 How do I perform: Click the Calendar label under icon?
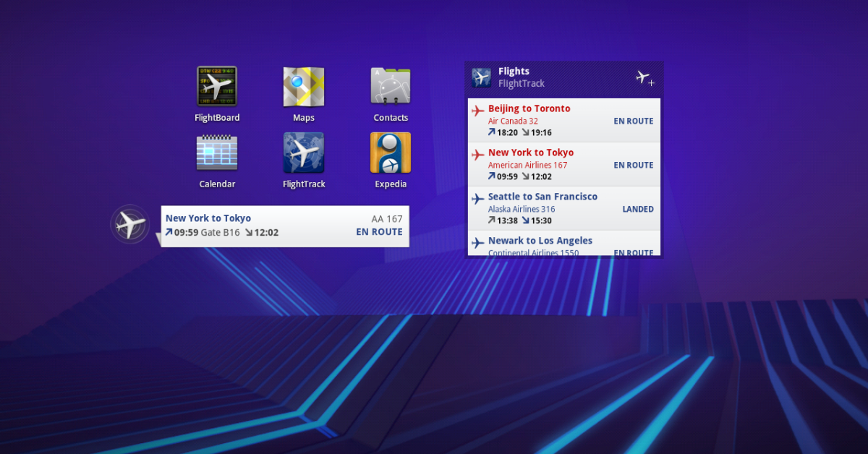217,184
